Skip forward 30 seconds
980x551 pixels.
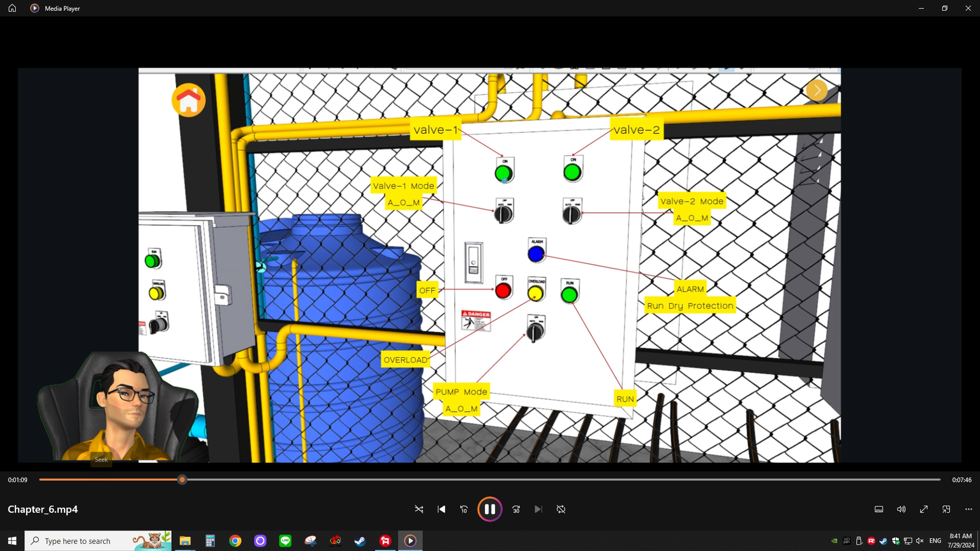click(x=516, y=509)
